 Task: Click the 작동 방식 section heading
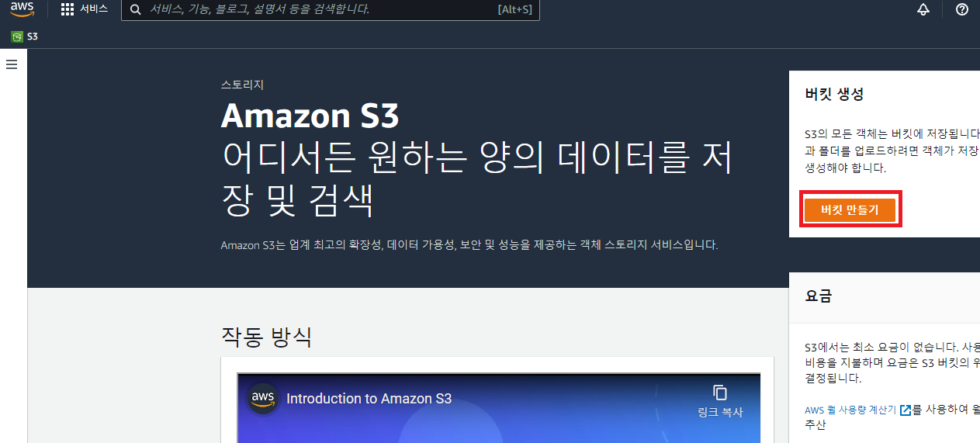(267, 337)
